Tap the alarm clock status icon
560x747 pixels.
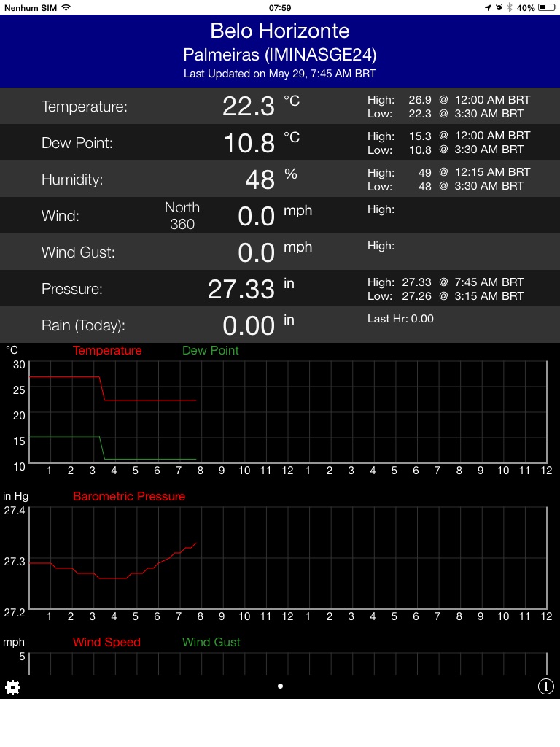pos(499,7)
